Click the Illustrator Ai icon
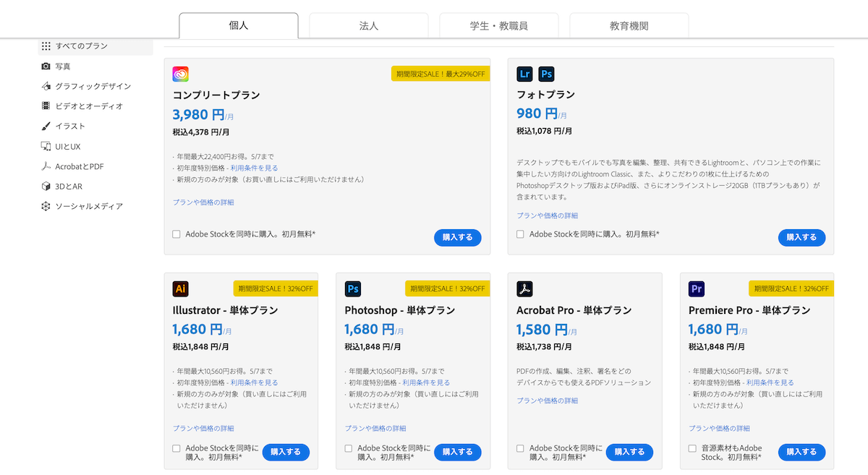 181,289
